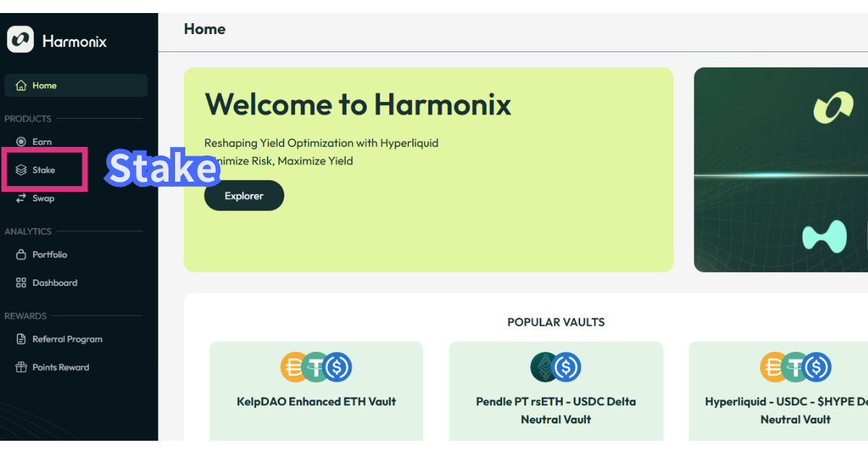Click the Swap arrows icon

(x=21, y=198)
